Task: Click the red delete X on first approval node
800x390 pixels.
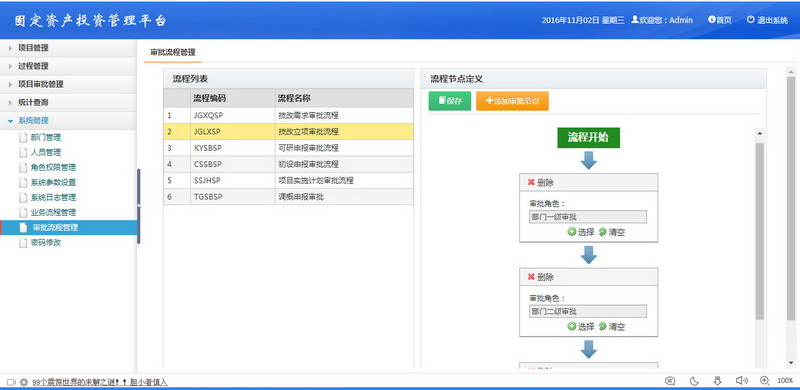Action: click(531, 182)
